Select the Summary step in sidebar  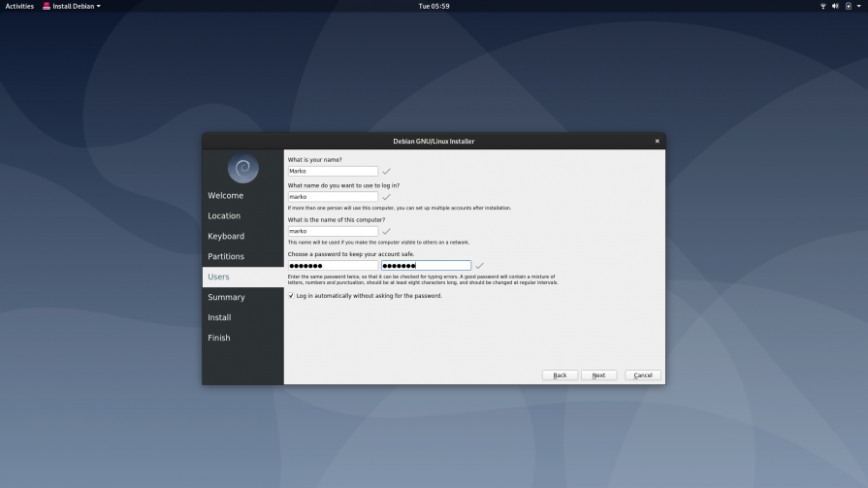tap(242, 297)
